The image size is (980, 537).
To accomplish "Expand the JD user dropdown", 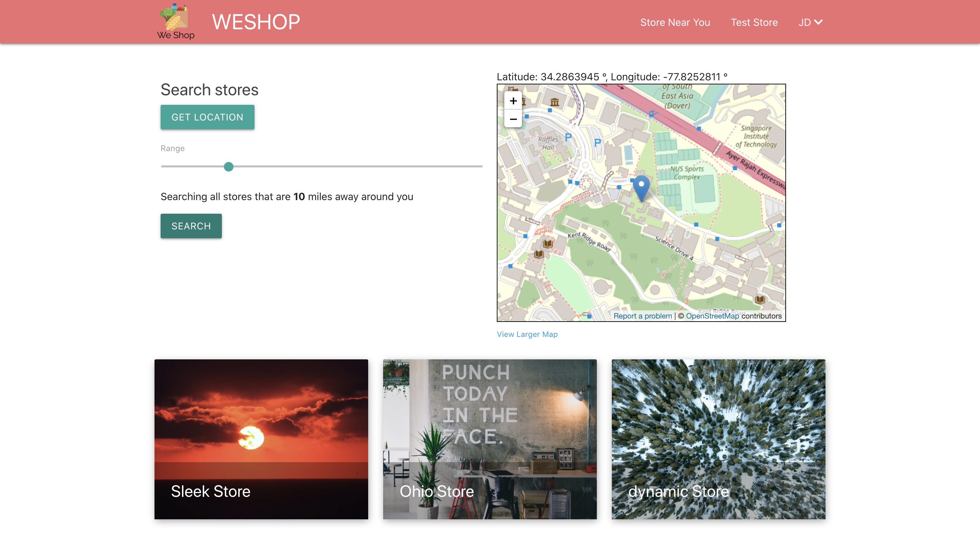I will click(x=810, y=22).
